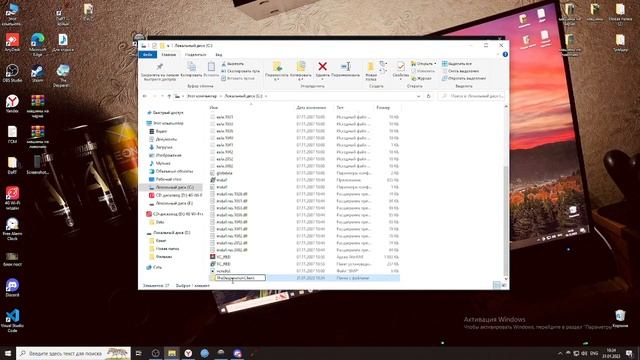Click the Изменить (Edit) ribbon button
The height and width of the screenshot is (360, 640).
click(422, 71)
